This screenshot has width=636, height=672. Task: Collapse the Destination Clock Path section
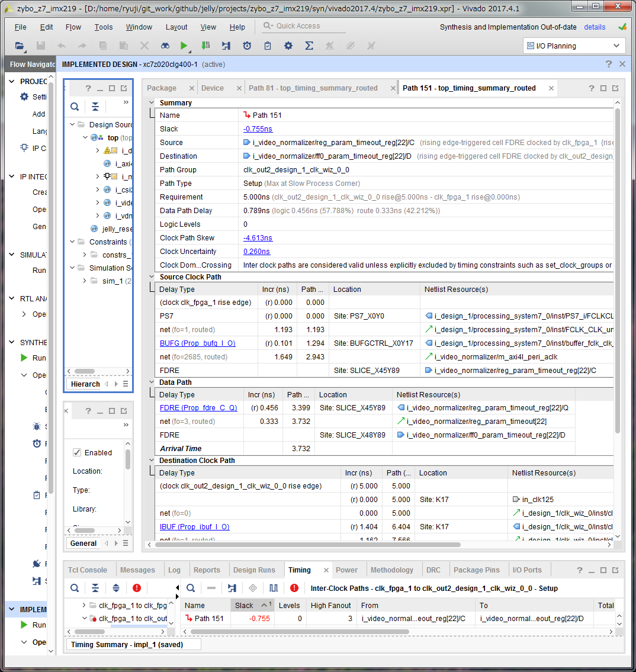click(151, 460)
